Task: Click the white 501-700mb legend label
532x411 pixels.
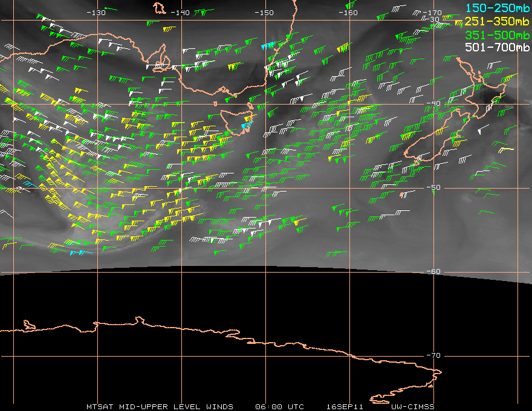Action: click(x=498, y=48)
